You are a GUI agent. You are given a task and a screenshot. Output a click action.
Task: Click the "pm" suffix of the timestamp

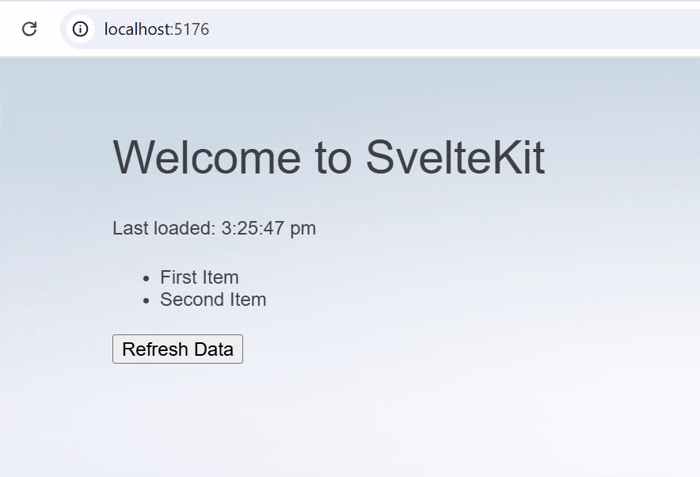point(304,229)
